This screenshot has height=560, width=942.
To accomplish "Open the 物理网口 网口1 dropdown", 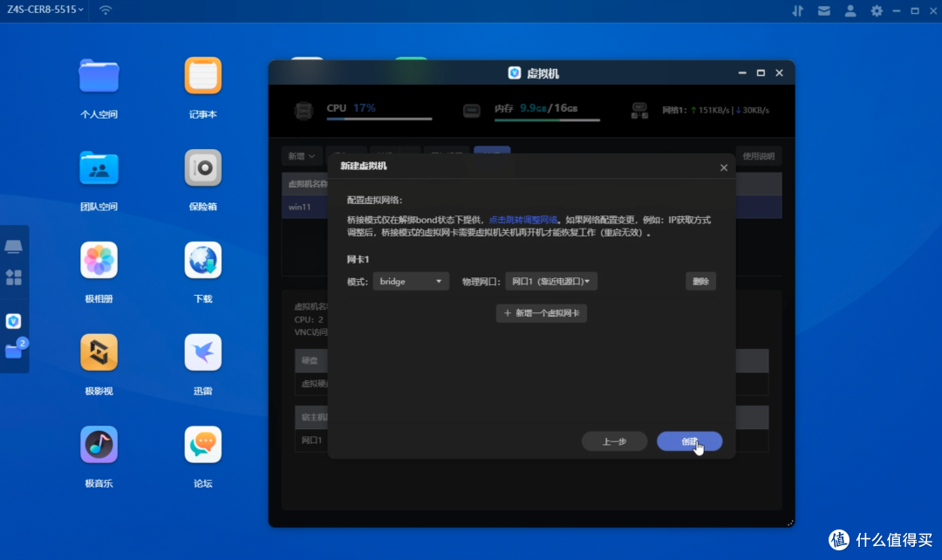I will [x=551, y=281].
